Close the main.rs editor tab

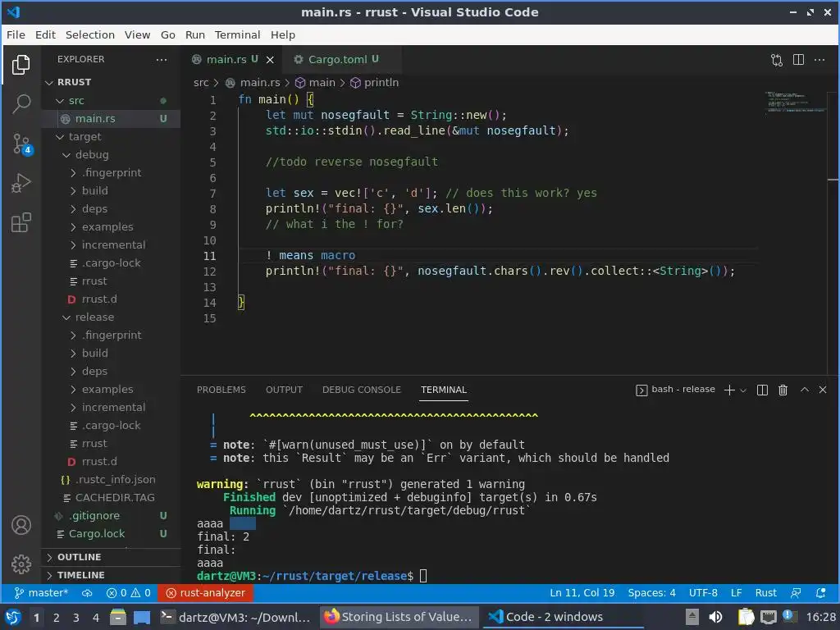tap(270, 59)
